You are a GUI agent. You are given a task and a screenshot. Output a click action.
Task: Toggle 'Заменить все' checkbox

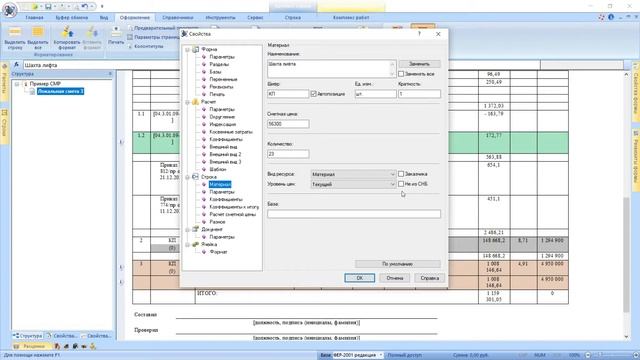coord(401,74)
